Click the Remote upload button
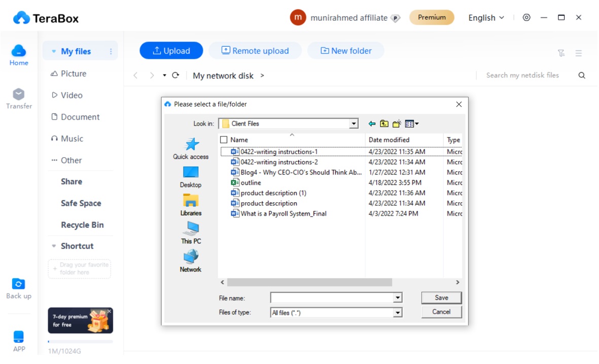Image resolution: width=599 pixels, height=364 pixels. pos(255,51)
